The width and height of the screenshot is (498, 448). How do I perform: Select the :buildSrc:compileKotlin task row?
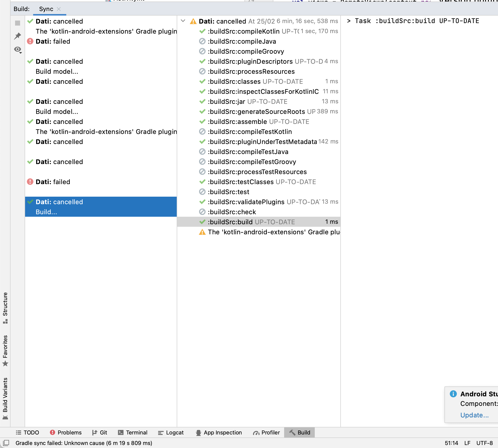click(x=243, y=31)
